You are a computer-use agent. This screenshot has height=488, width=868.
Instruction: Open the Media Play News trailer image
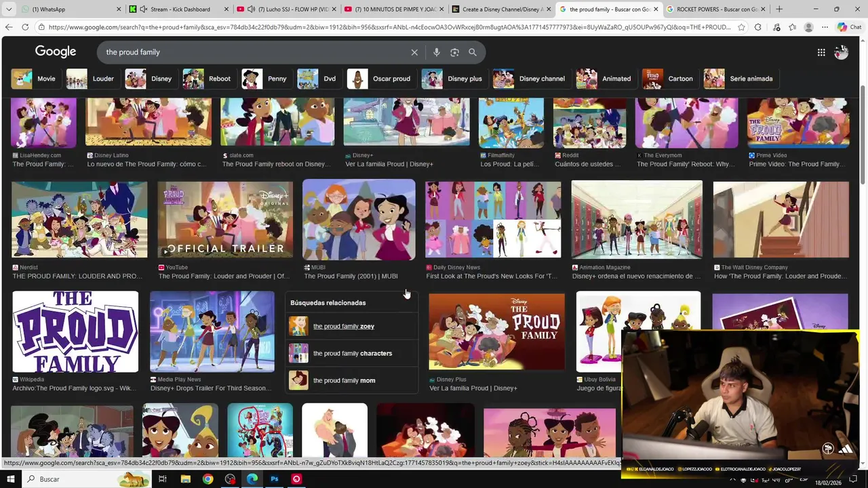pyautogui.click(x=212, y=331)
